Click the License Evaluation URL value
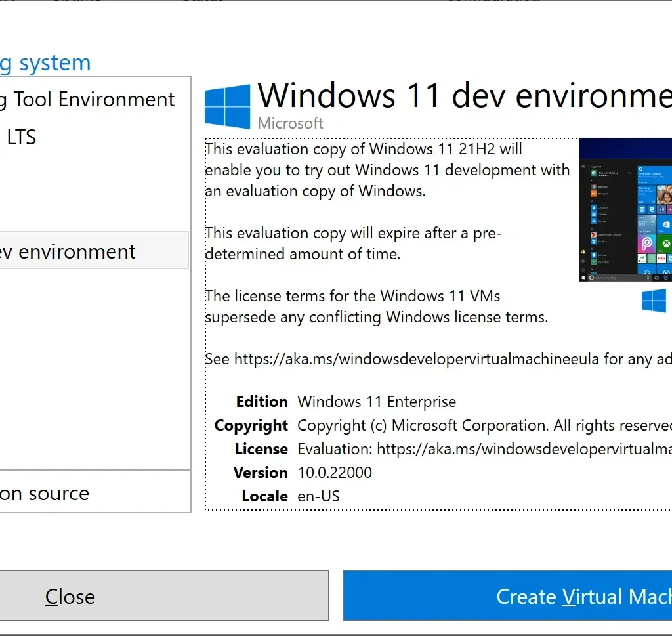The height and width of the screenshot is (636, 672). pyautogui.click(x=485, y=449)
